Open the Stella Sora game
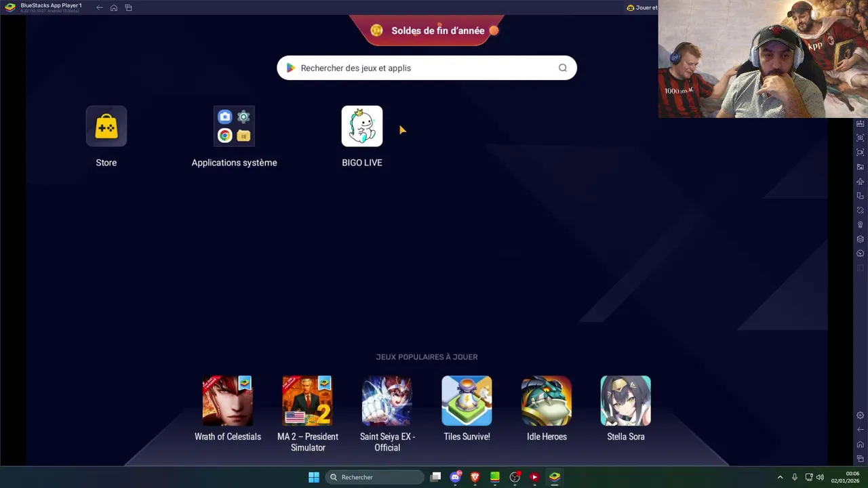This screenshot has width=868, height=488. pos(626,401)
